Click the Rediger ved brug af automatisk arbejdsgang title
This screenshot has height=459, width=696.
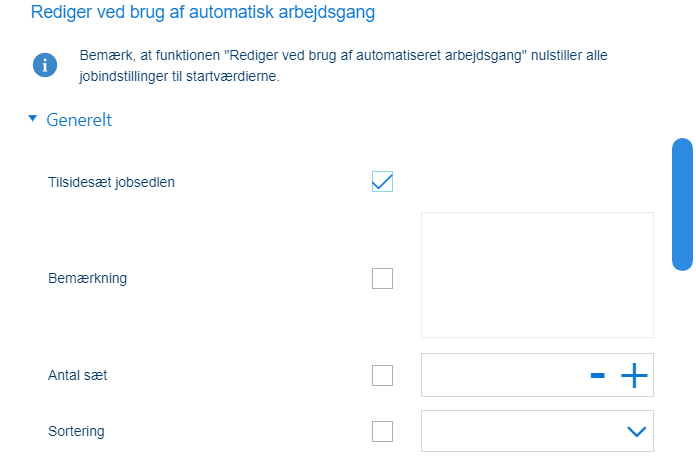pyautogui.click(x=203, y=12)
